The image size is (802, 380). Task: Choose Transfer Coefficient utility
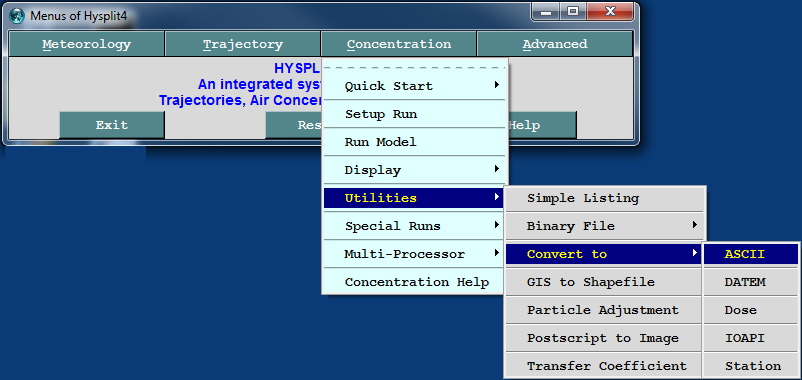(x=605, y=366)
